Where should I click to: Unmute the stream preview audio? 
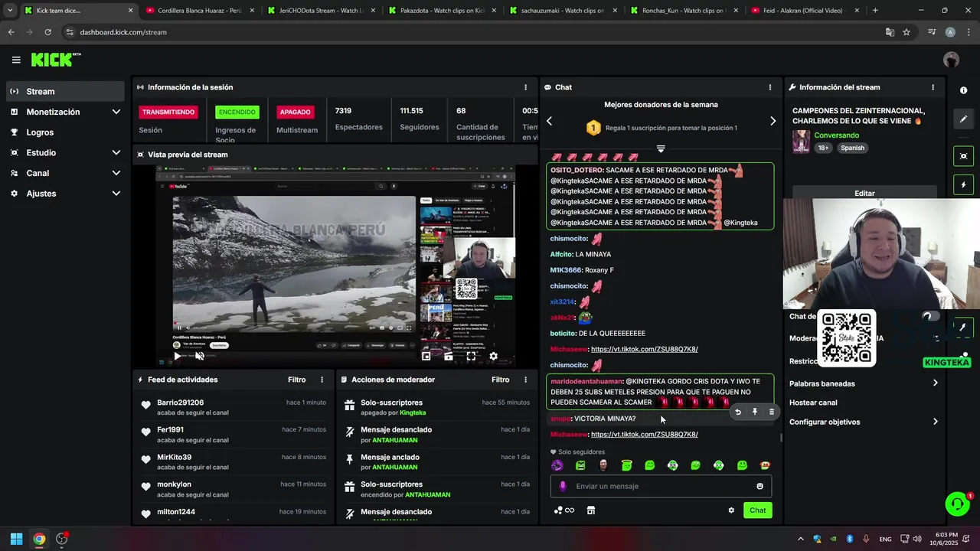(x=200, y=356)
